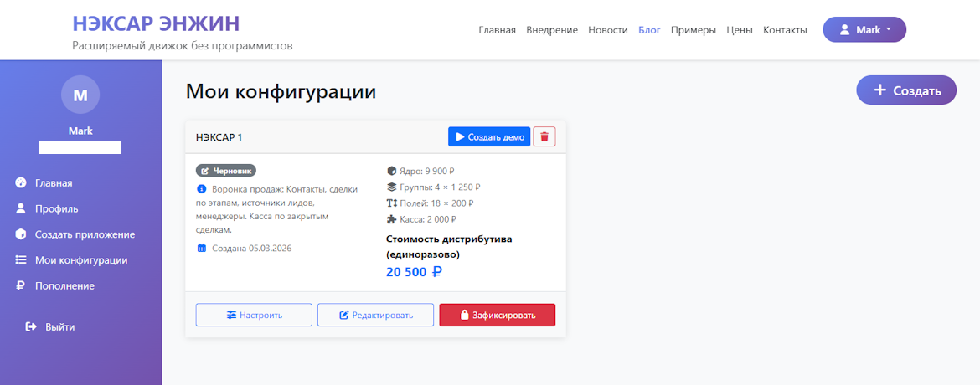
Task: Go to Внедрение in top navigation
Action: (x=552, y=30)
